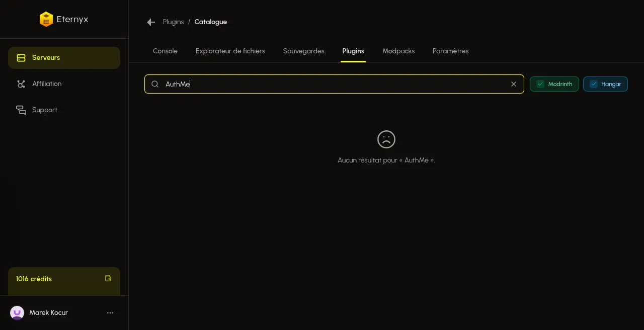Open the 1016 crédits panel

64,281
